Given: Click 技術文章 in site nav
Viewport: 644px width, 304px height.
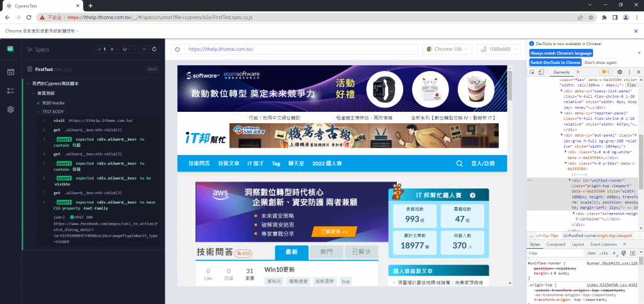Looking at the screenshot, I should click(229, 163).
